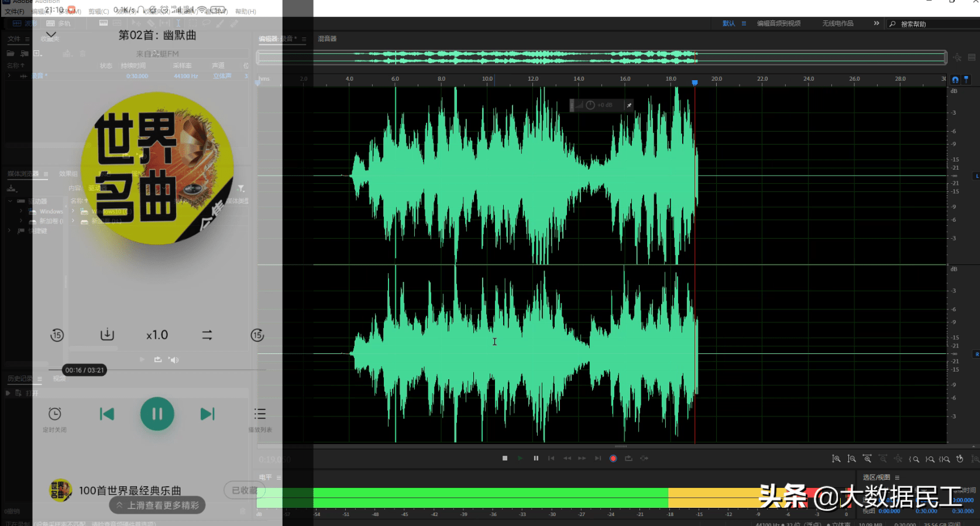The width and height of the screenshot is (980, 526).
Task: Move playhead to previous marker in Audition
Action: tap(551, 458)
